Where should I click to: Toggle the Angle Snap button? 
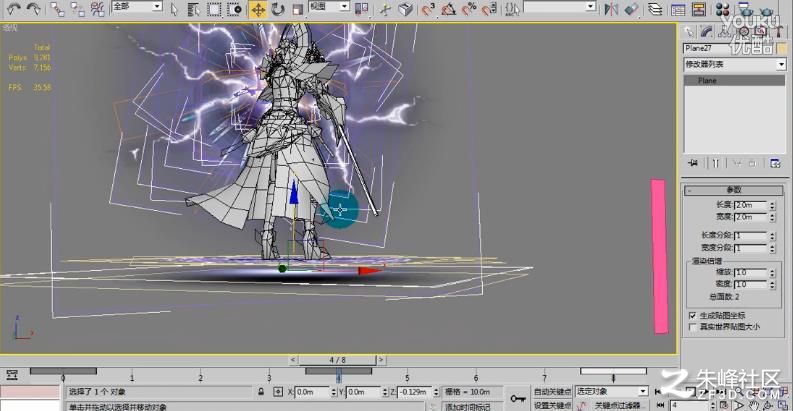point(449,9)
